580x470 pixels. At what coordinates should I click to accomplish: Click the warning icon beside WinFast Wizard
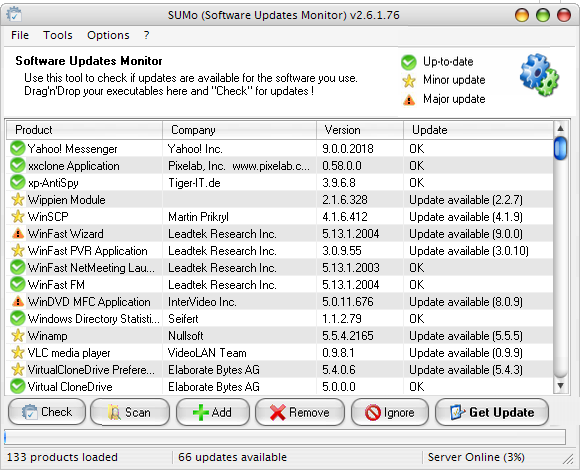17,233
